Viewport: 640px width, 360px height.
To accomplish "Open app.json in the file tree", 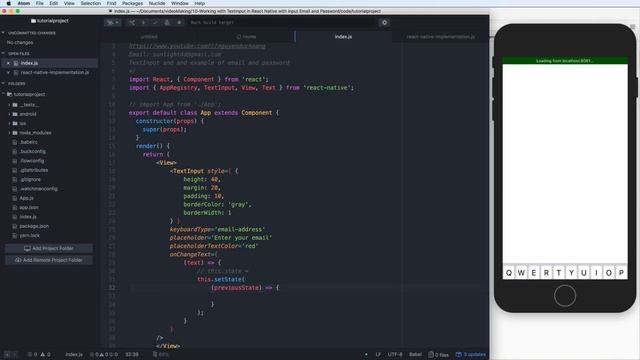I will pyautogui.click(x=29, y=207).
